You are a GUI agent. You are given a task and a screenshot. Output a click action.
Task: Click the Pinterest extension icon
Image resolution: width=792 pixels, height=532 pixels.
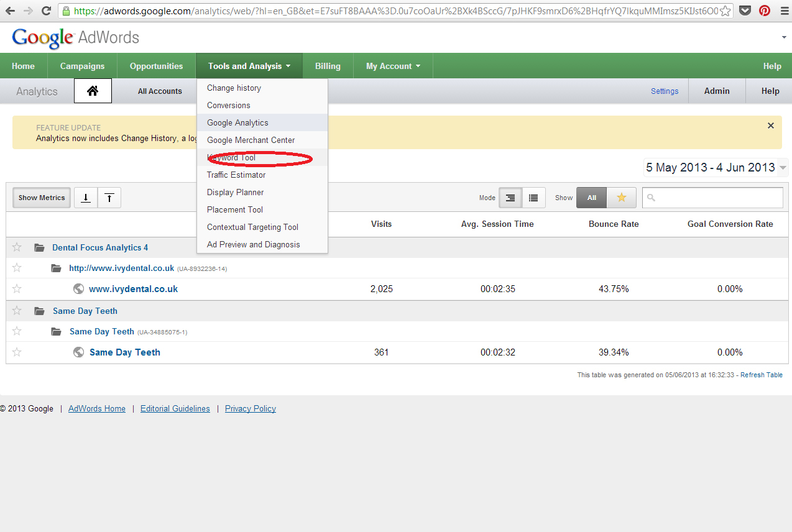(x=764, y=11)
